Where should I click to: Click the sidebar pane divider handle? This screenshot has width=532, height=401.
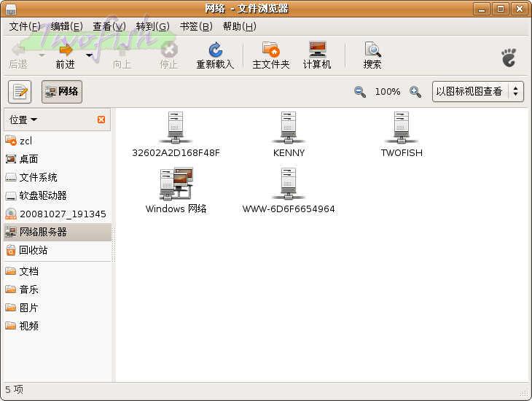[114, 244]
